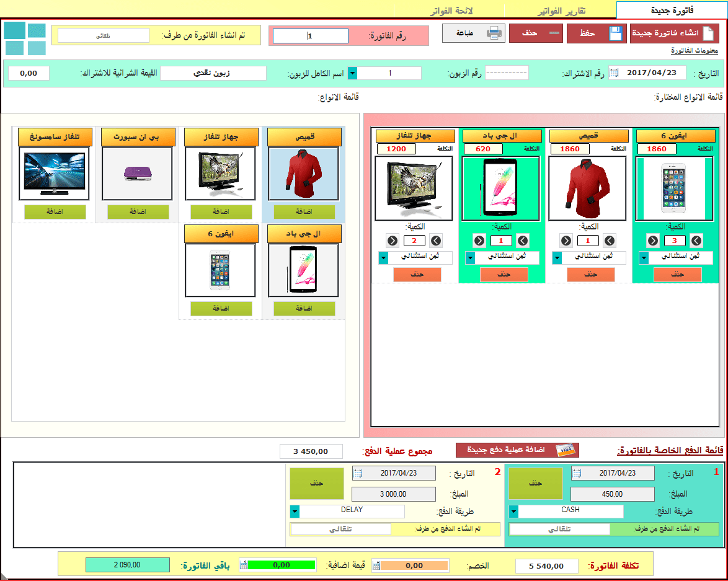Click the calculator icon beside the الخصم field
The image size is (728, 581).
(376, 565)
